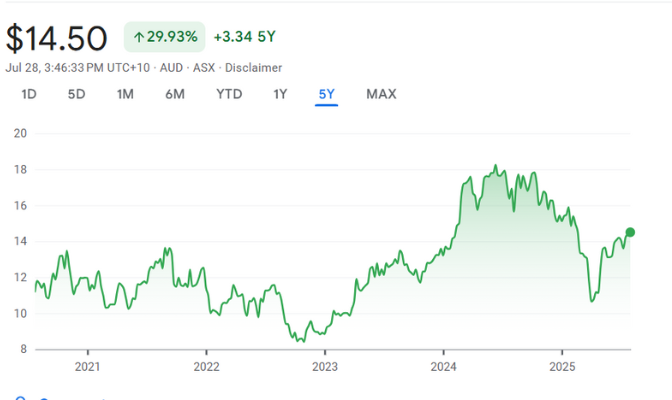Image resolution: width=672 pixels, height=400 pixels.
Task: Show the YTD chart range
Action: point(229,94)
